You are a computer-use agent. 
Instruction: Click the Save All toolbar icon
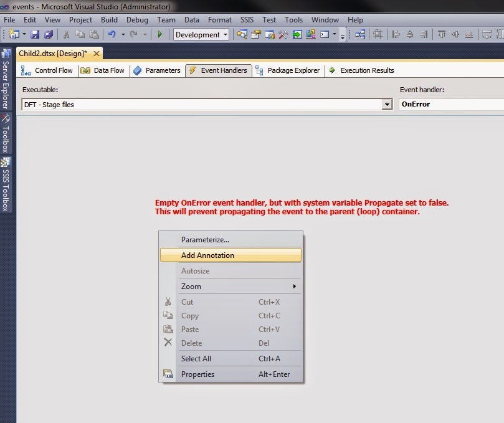49,34
